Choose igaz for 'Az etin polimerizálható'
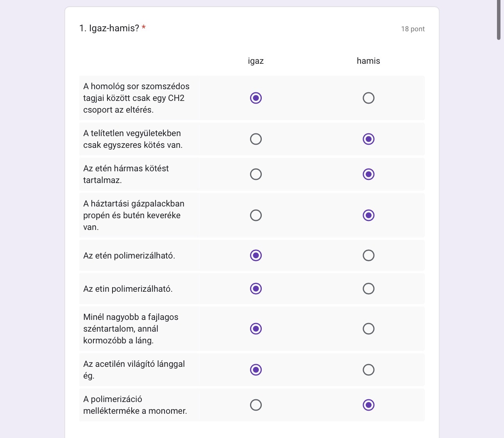This screenshot has height=438, width=504. [x=256, y=289]
